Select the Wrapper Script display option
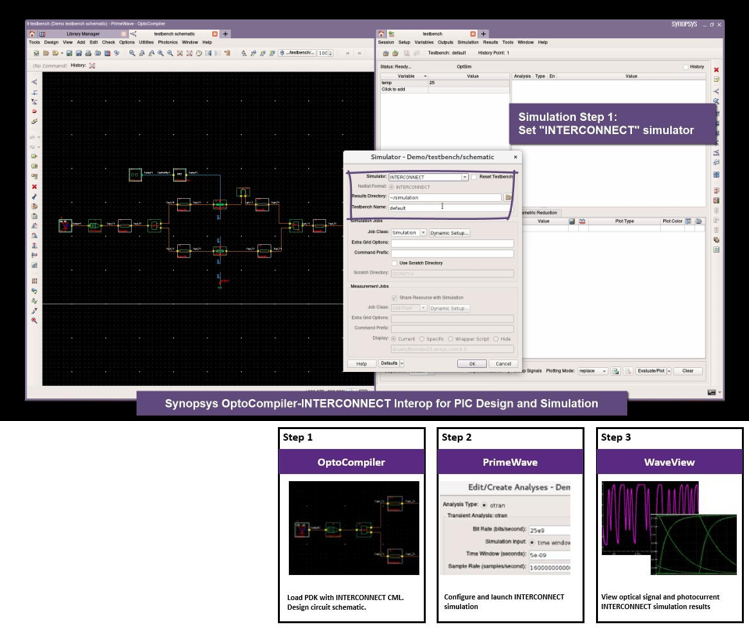Image resolution: width=749 pixels, height=629 pixels. [450, 339]
